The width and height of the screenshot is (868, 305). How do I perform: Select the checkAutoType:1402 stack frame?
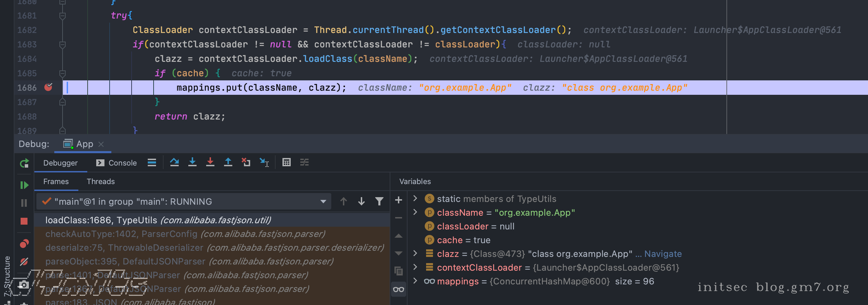(185, 234)
